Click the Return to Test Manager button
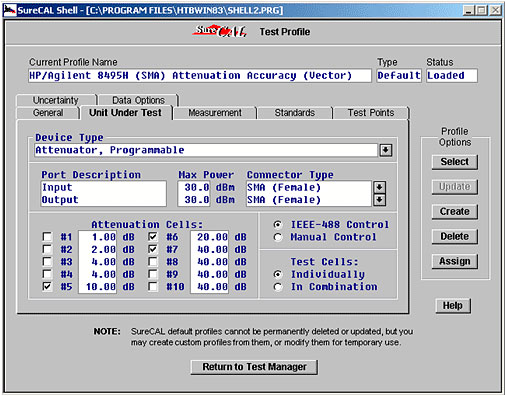 254,367
